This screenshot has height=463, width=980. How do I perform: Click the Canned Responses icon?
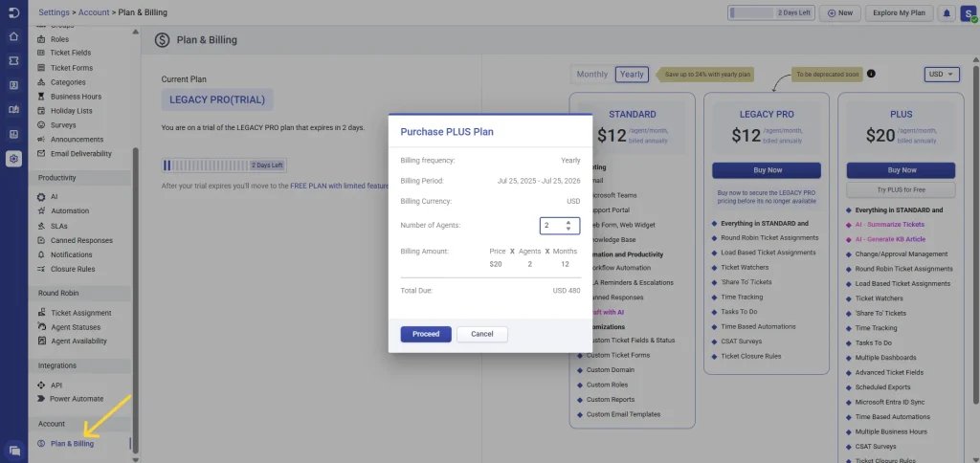tap(41, 240)
